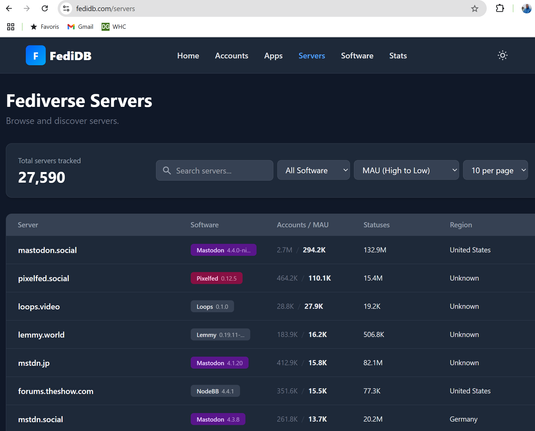Open the 10 per page dropdown
The height and width of the screenshot is (431, 535).
click(x=495, y=170)
